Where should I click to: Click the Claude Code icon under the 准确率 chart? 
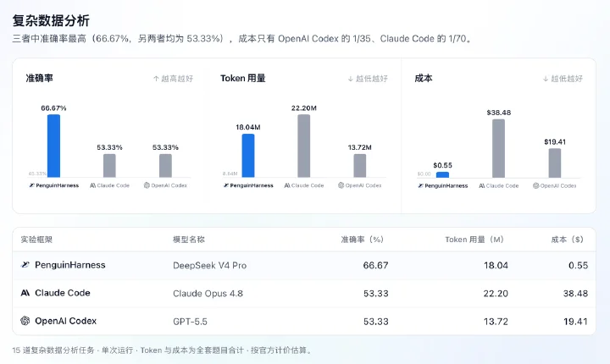pyautogui.click(x=92, y=185)
